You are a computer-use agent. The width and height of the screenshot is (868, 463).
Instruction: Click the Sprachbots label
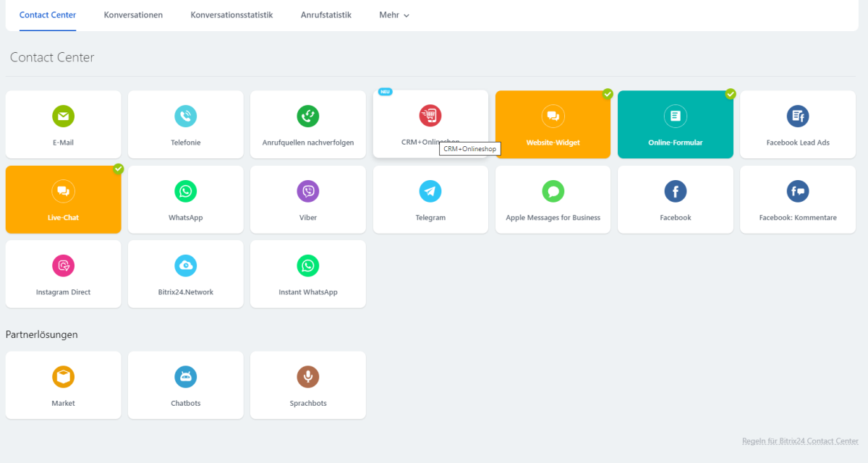point(308,404)
